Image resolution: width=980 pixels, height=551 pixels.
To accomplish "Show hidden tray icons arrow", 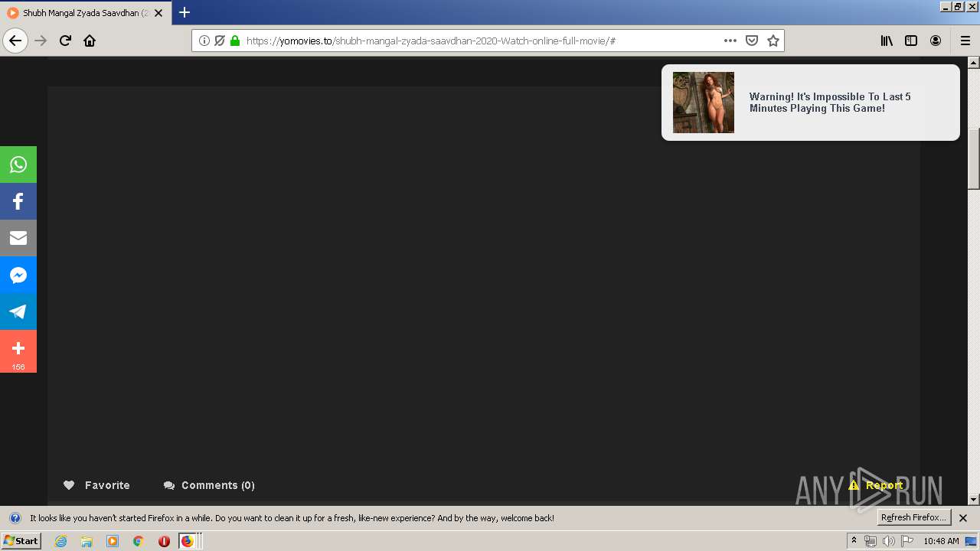I will [x=854, y=541].
